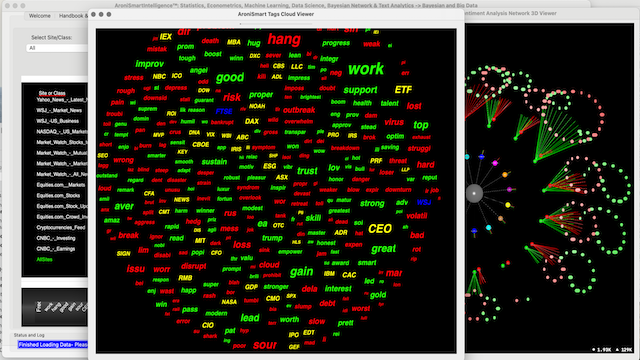Choose WSJ_-_Market_News from the list
This screenshot has width=640, height=360.
coord(59,110)
